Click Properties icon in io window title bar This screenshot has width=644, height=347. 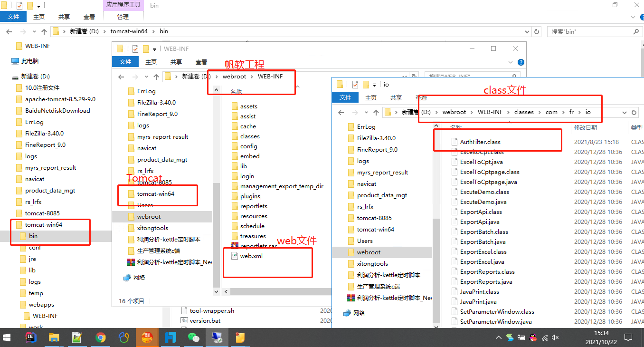tap(355, 84)
